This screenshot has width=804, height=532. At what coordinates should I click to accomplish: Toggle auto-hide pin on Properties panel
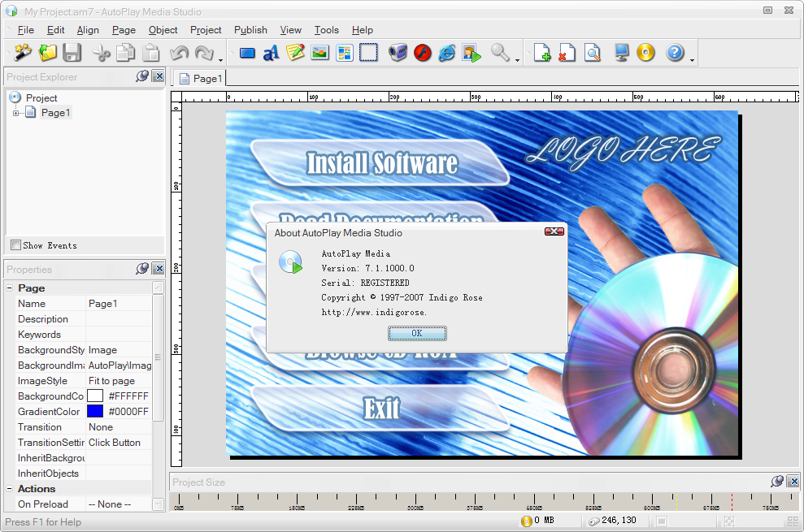[142, 269]
